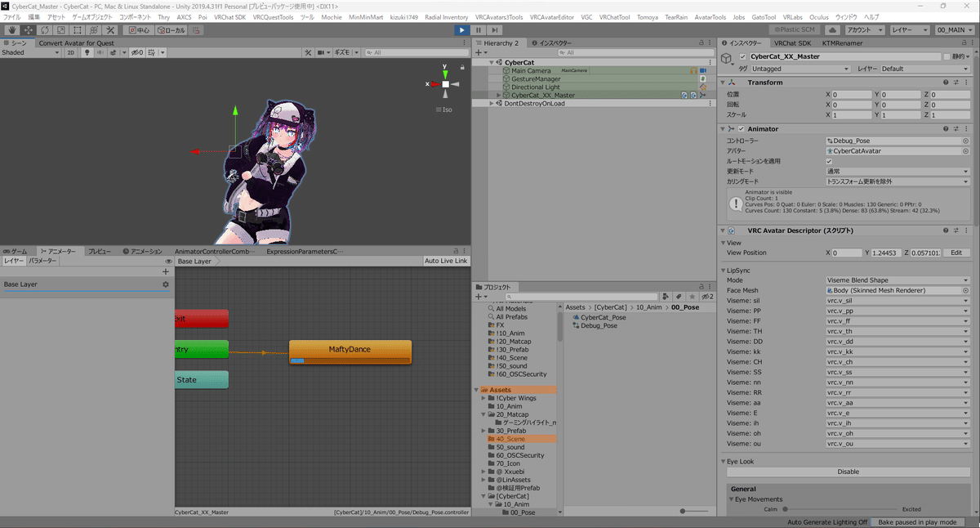980x528 pixels.
Task: Open the GatoTool menu
Action: [764, 17]
